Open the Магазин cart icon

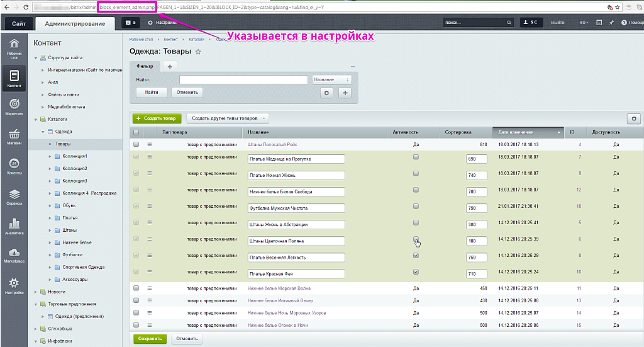[14, 137]
